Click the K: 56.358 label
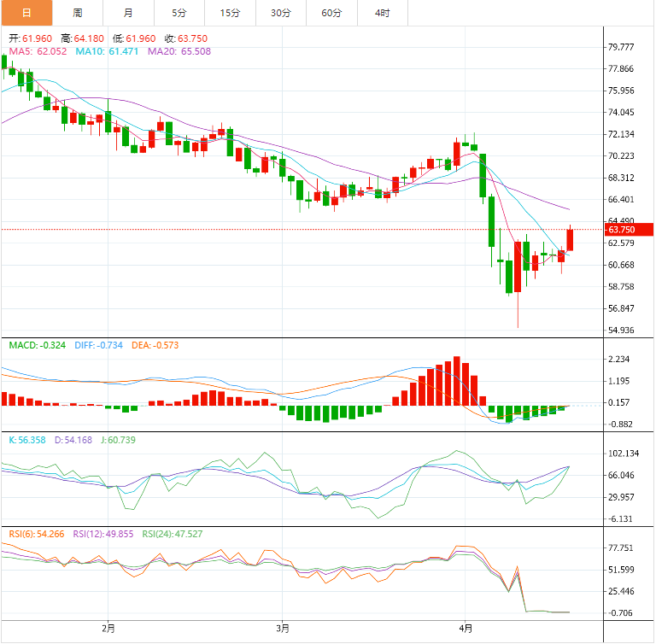 [27, 440]
